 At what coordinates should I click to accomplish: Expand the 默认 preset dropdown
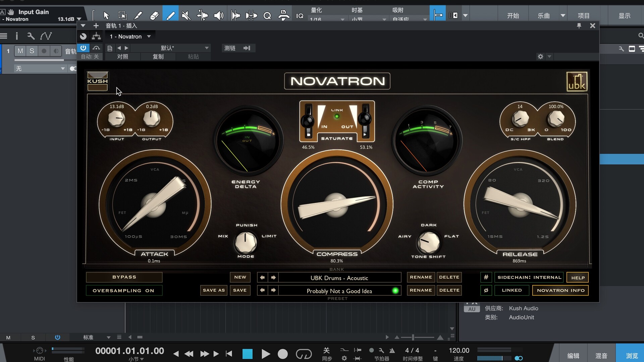(207, 48)
